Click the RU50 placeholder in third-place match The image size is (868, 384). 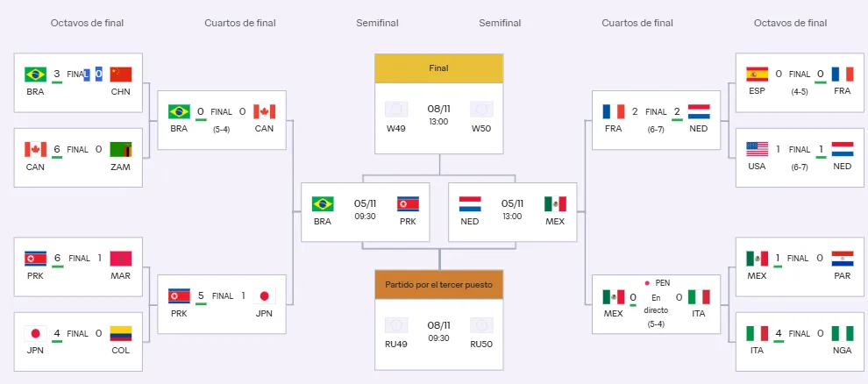tap(481, 333)
